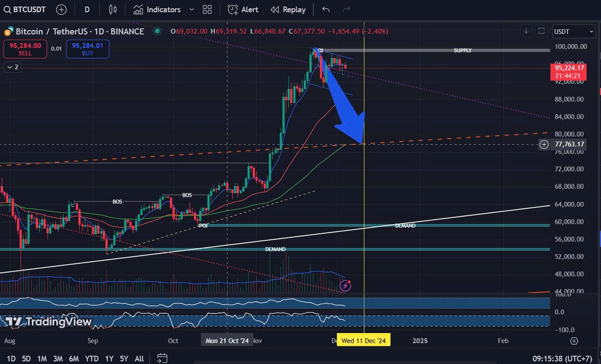Click the 84,000.00 price scale label

pyautogui.click(x=570, y=117)
